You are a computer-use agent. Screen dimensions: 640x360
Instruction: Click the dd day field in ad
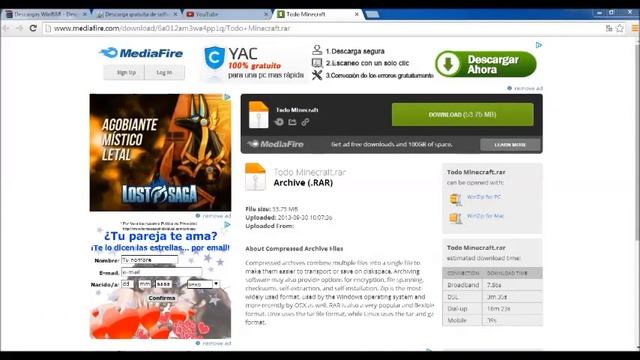(127, 284)
